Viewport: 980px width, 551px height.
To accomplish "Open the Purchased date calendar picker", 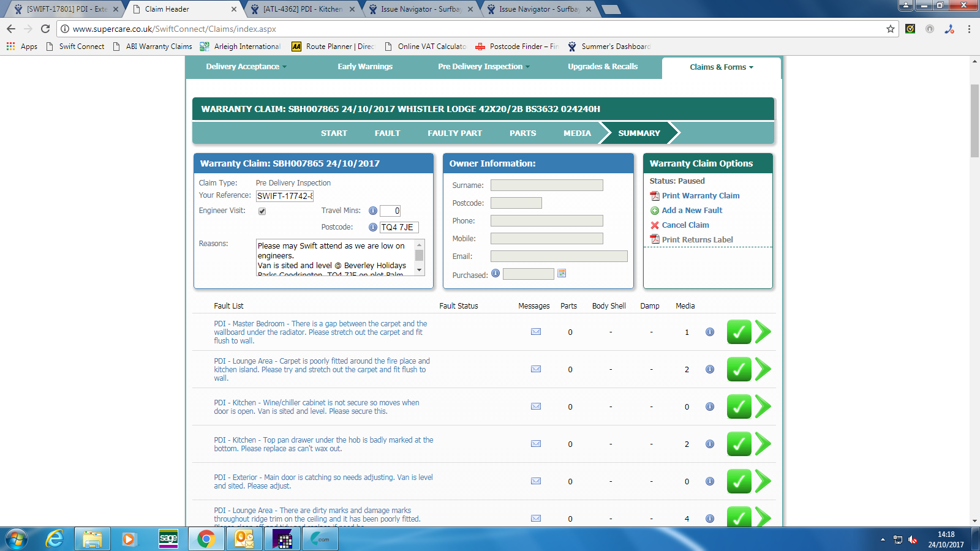I will click(x=562, y=274).
